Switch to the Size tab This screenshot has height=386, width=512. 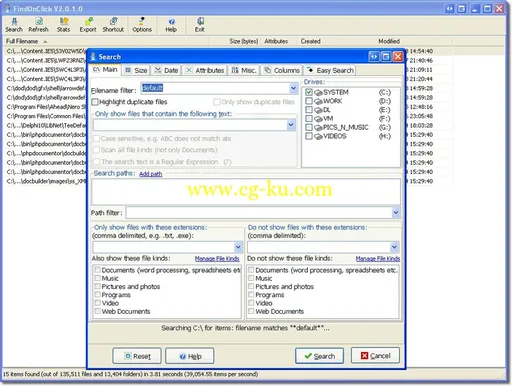click(136, 70)
